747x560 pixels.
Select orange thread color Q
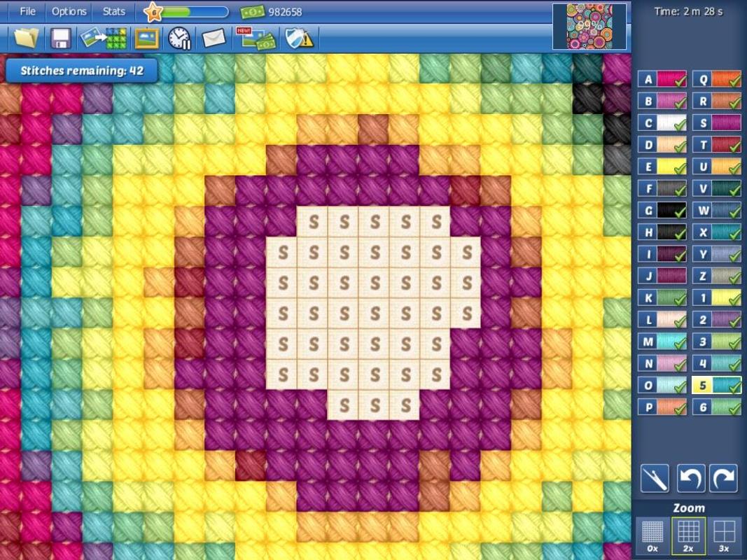[716, 79]
